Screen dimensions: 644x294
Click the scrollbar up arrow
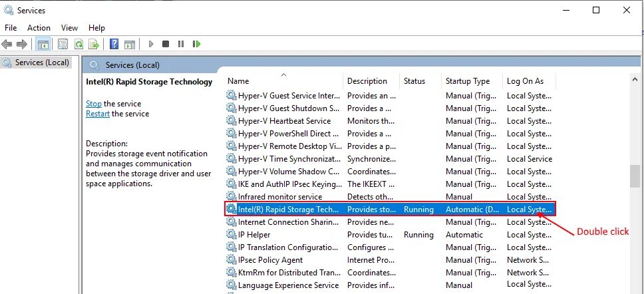click(635, 80)
